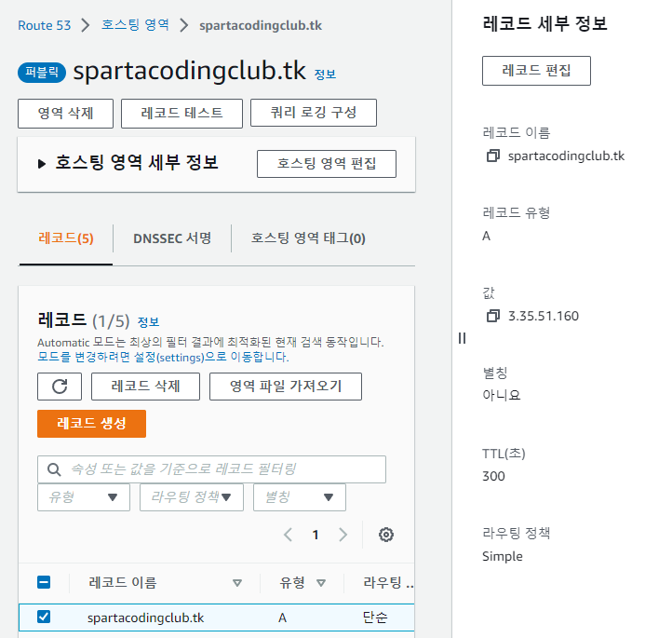The width and height of the screenshot is (672, 638).
Task: Click the 쿼리 로깅 구성 button
Action: tap(314, 113)
